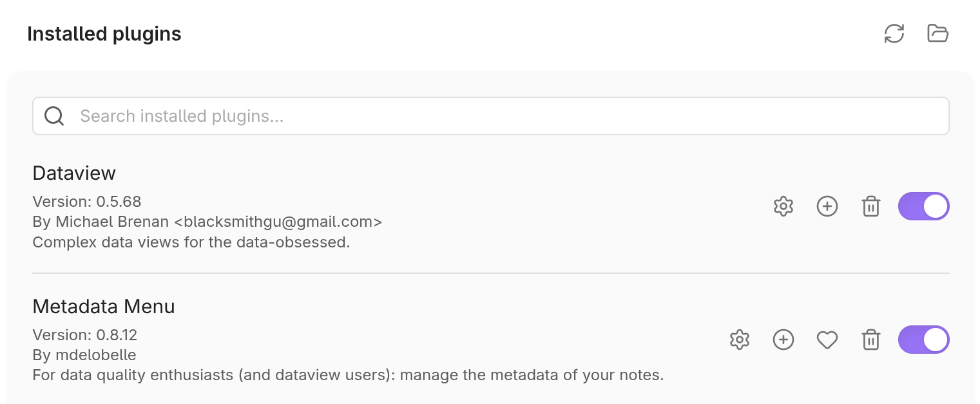The image size is (980, 404).
Task: Open settings for the Dataview plugin
Action: (783, 206)
